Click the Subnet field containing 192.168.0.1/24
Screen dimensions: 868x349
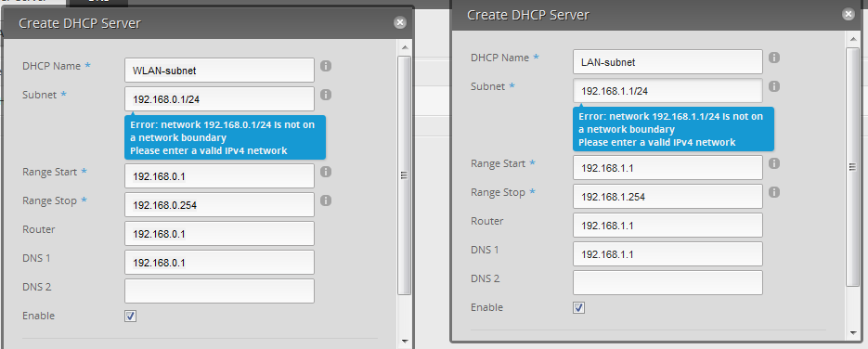tap(220, 99)
